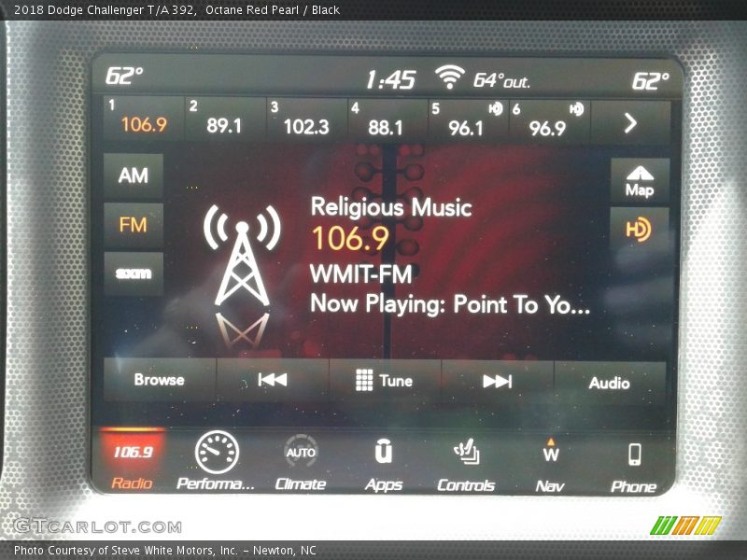Open Performance pages gauge icon
The height and width of the screenshot is (560, 747).
click(x=216, y=461)
